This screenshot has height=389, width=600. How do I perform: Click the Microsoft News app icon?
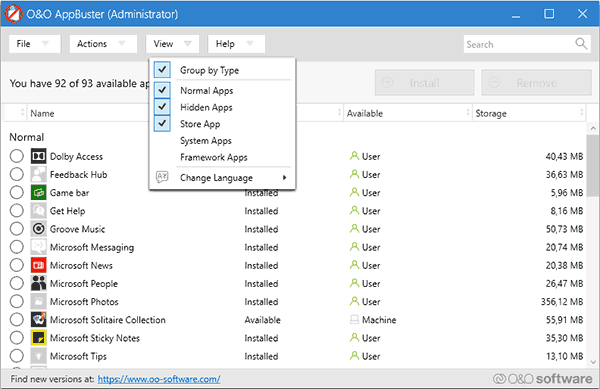pyautogui.click(x=39, y=265)
